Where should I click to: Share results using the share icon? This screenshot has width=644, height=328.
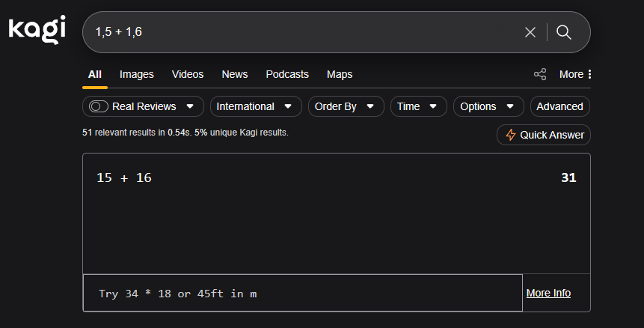pyautogui.click(x=540, y=74)
